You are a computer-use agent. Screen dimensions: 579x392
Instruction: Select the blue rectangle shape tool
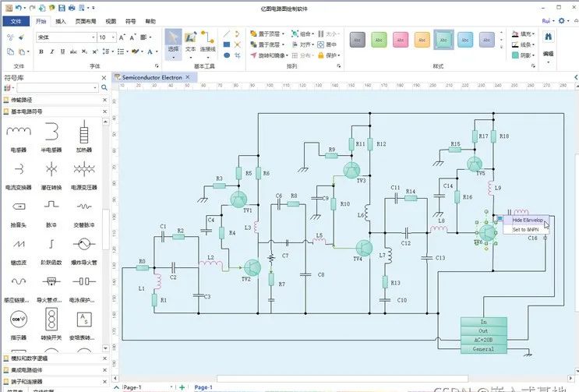coord(227,44)
